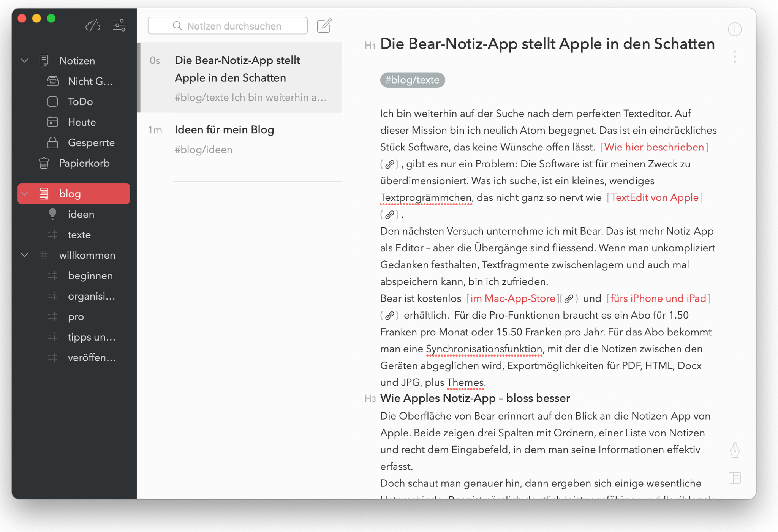
Task: Click the hash icon beside pro
Action: 52,317
